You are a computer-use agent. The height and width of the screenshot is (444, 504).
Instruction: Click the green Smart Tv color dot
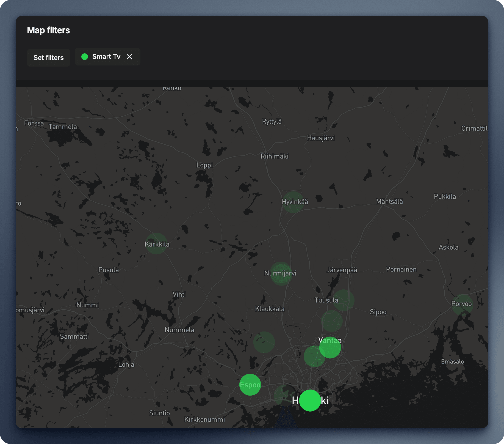[x=85, y=57]
